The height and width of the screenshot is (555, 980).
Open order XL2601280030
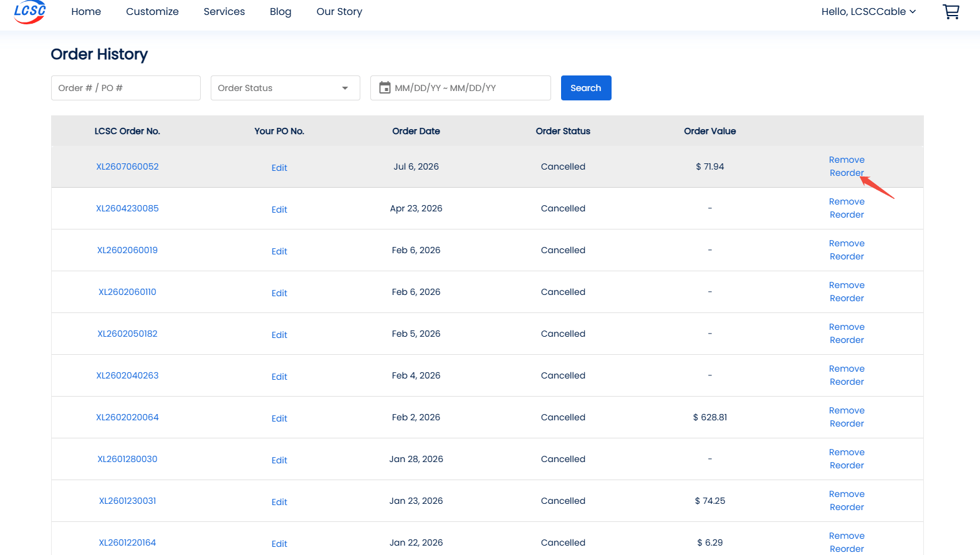click(x=127, y=459)
